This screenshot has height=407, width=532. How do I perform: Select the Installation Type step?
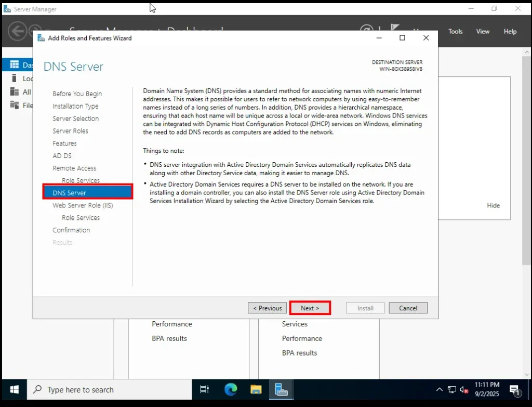[x=75, y=106]
